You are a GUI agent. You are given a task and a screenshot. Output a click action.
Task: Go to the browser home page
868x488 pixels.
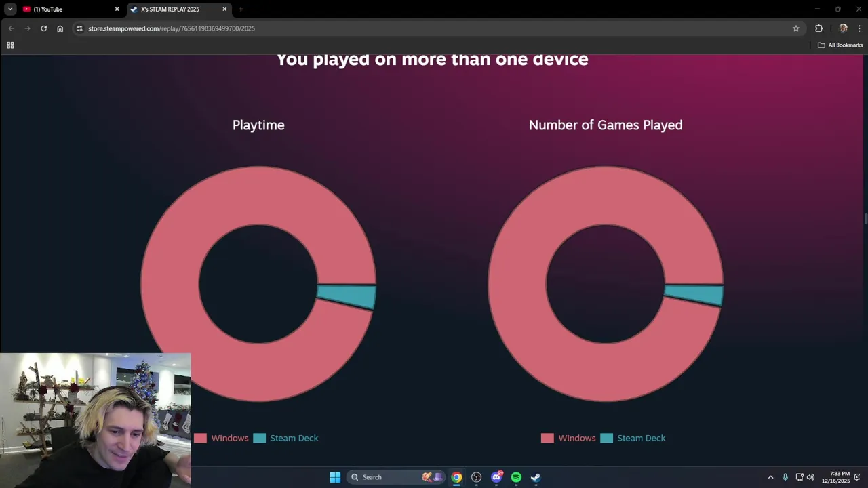pos(60,28)
